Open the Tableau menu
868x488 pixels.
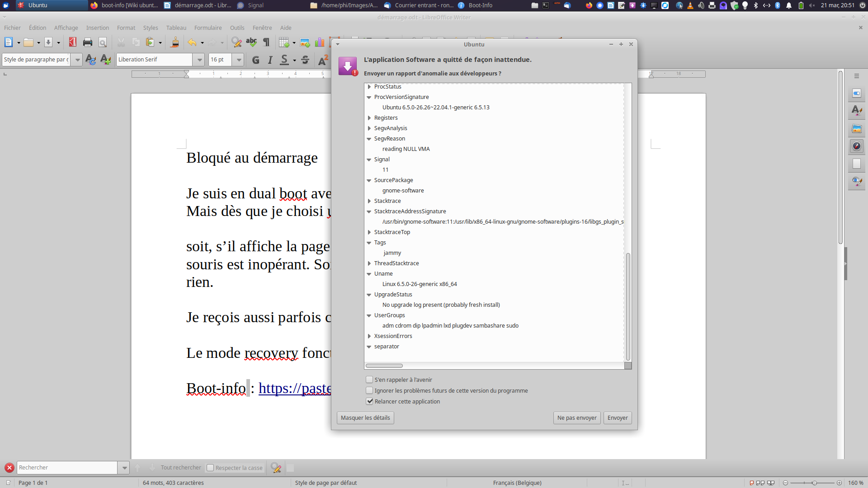click(x=176, y=28)
